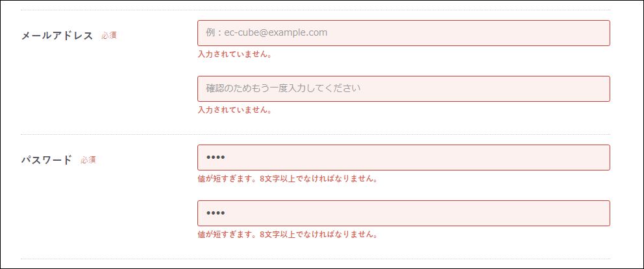
Task: Click the メールアドレス field label
Action: [57, 36]
